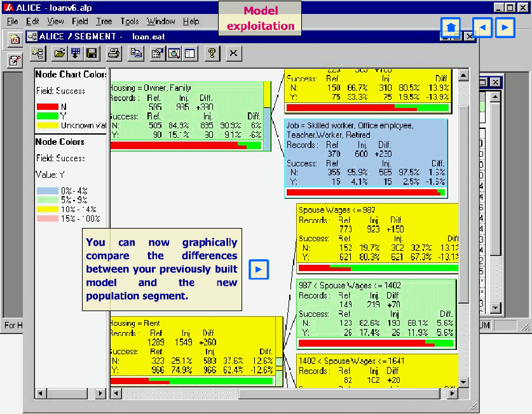Go back to the previous tutorial step

tap(482, 28)
